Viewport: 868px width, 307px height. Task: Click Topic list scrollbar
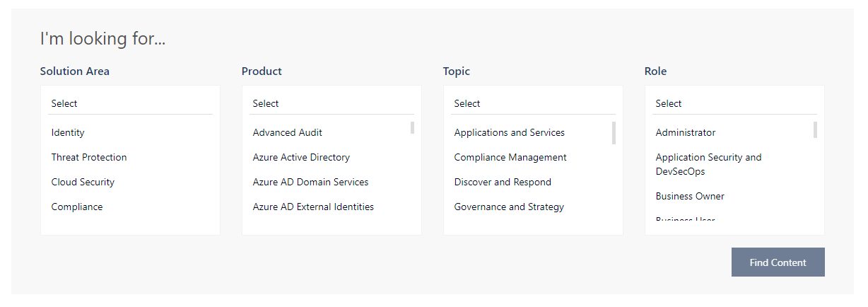(614, 133)
